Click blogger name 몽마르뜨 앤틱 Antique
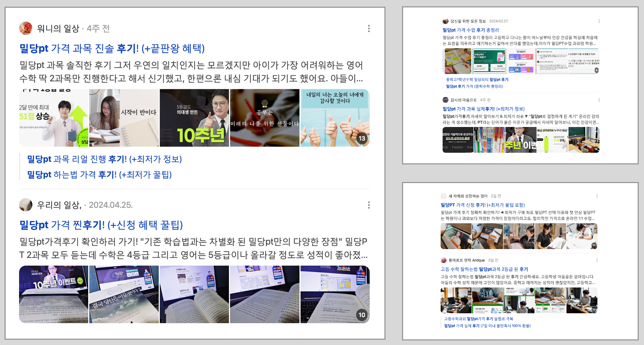 tap(467, 260)
